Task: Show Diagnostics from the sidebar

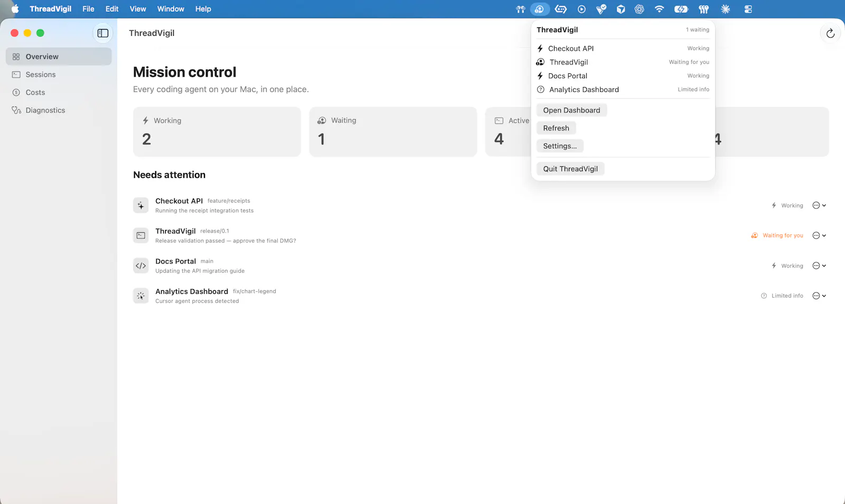Action: point(59,110)
